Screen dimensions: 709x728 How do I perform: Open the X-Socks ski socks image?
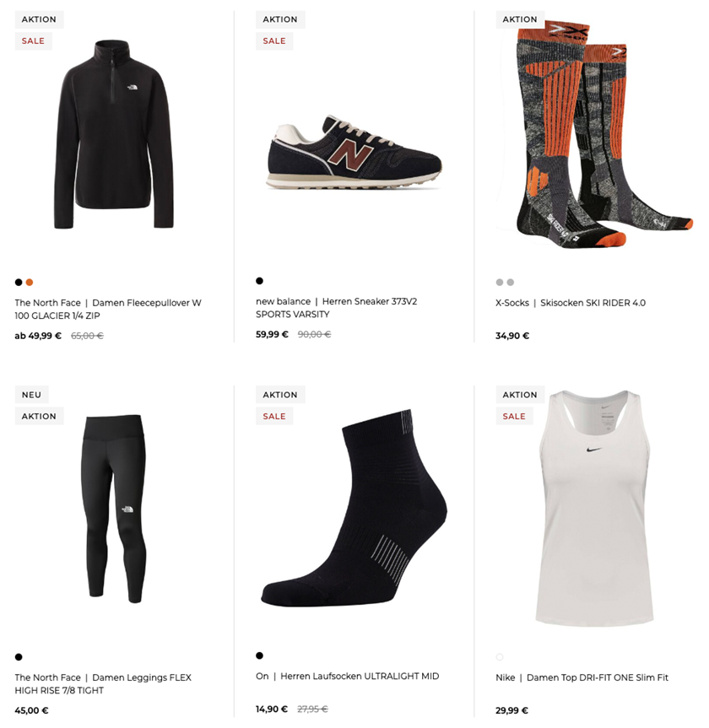(599, 133)
